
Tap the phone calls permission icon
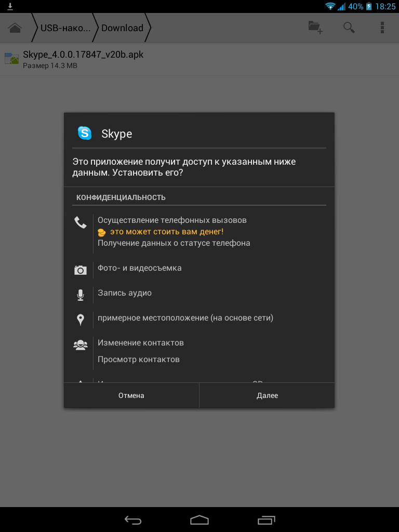coord(81,222)
